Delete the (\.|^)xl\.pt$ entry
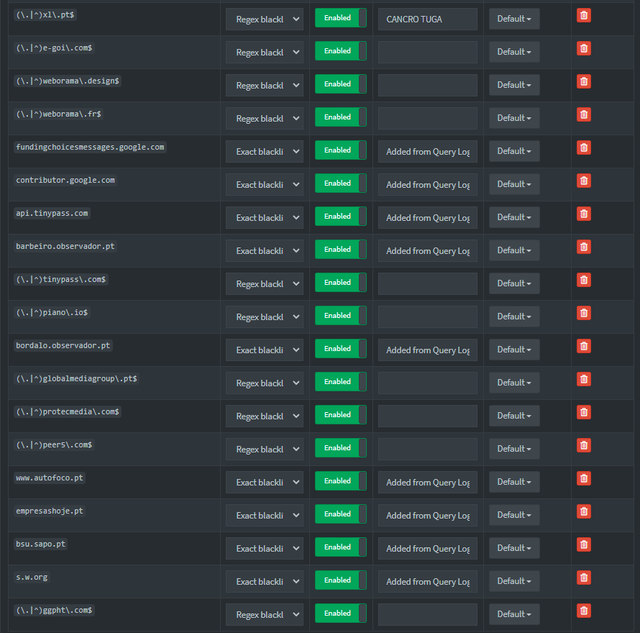The image size is (640, 633). tap(584, 16)
